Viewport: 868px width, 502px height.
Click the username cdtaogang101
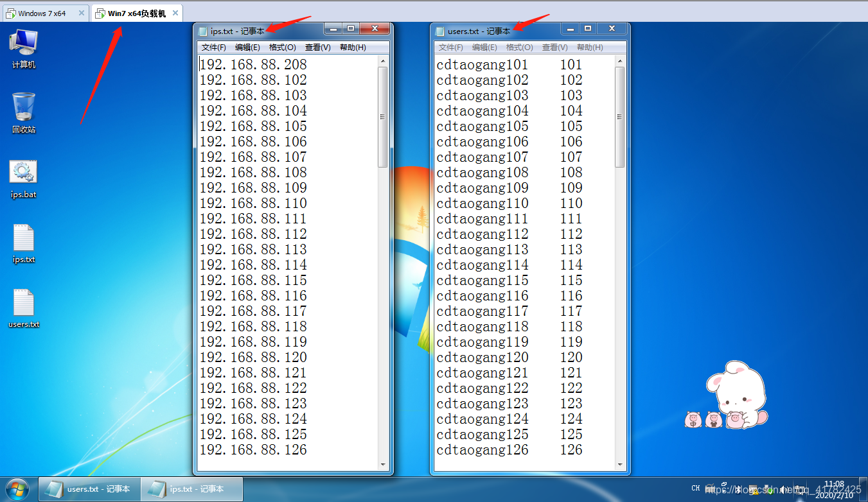[483, 65]
